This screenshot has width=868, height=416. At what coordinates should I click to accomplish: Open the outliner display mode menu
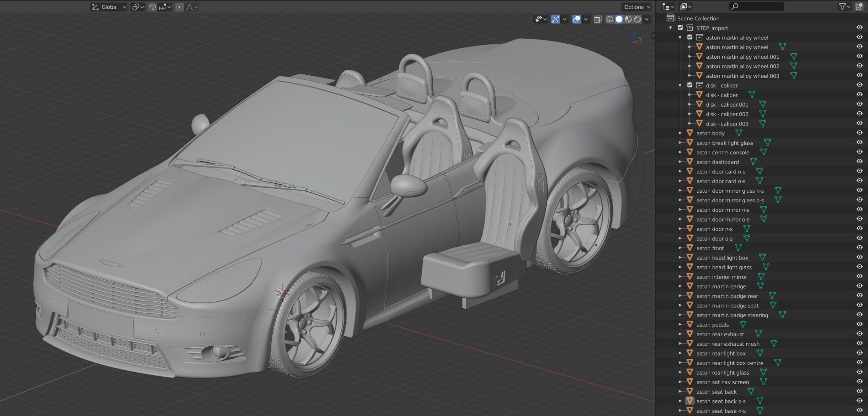tap(667, 6)
